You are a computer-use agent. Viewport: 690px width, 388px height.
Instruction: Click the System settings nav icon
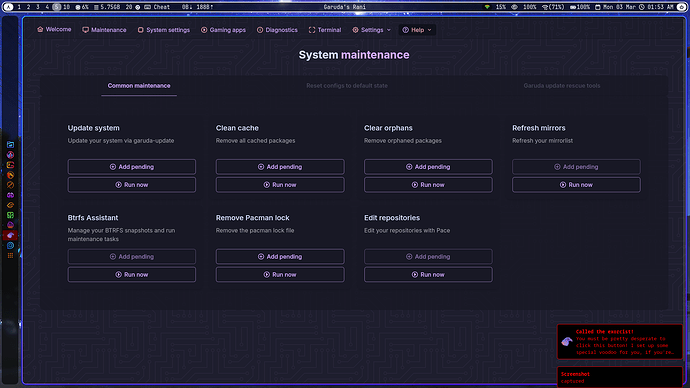140,30
